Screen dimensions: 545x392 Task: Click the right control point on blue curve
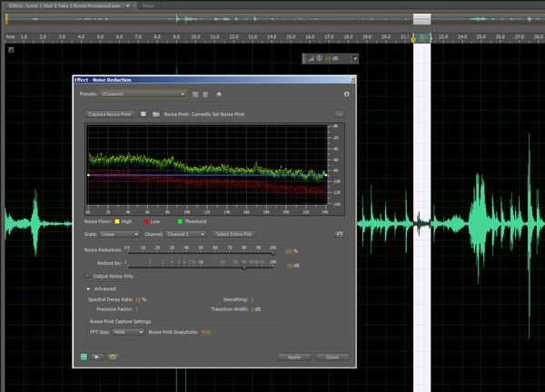(x=326, y=175)
